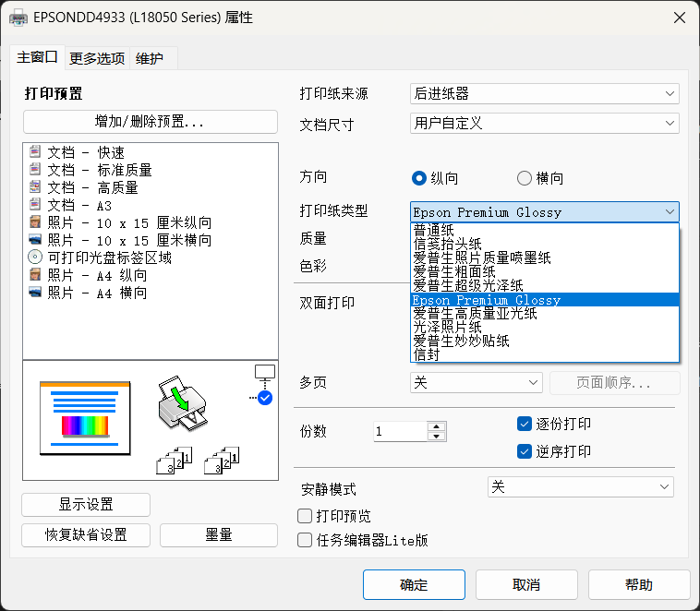Click the printer paper-feed preview icon

coord(183,403)
